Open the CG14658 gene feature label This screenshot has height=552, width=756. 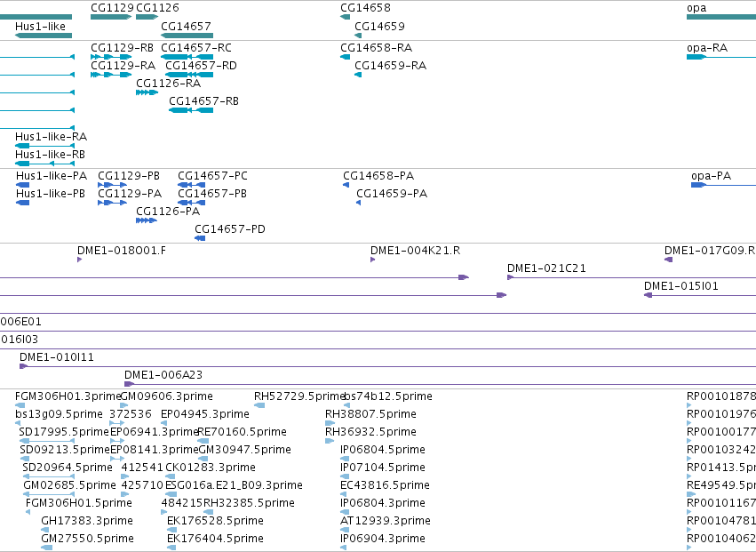[365, 8]
